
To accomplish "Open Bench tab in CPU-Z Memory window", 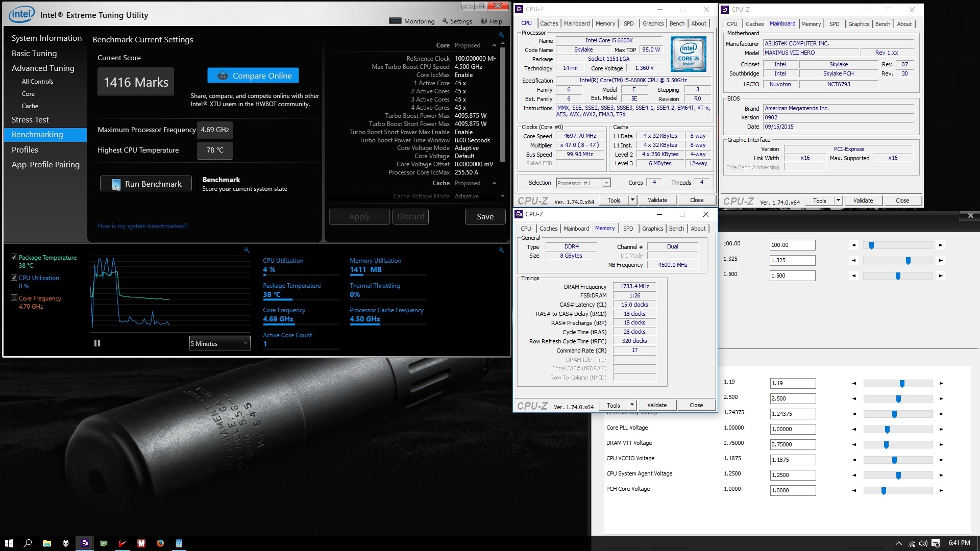I will point(676,229).
